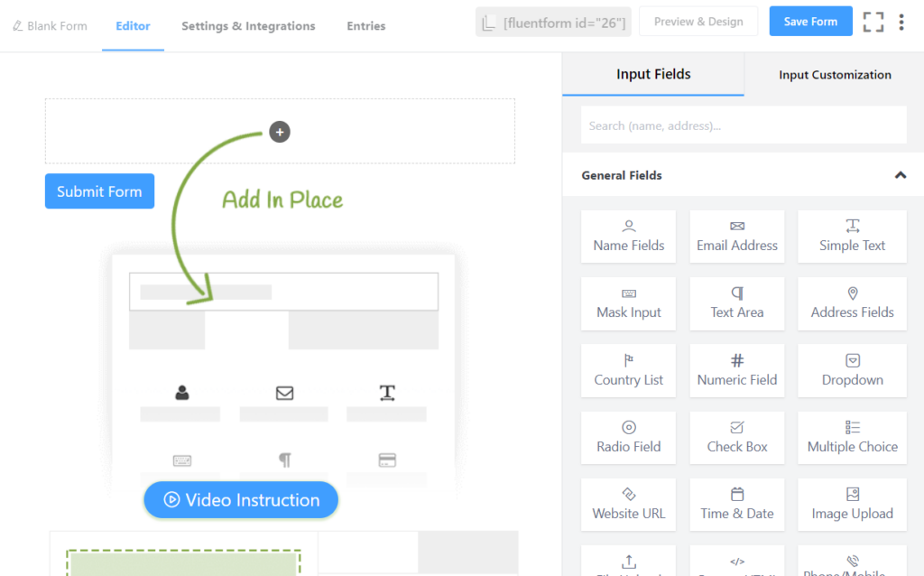Viewport: 924px width, 576px height.
Task: Open the three-dot more options menu
Action: click(x=901, y=23)
